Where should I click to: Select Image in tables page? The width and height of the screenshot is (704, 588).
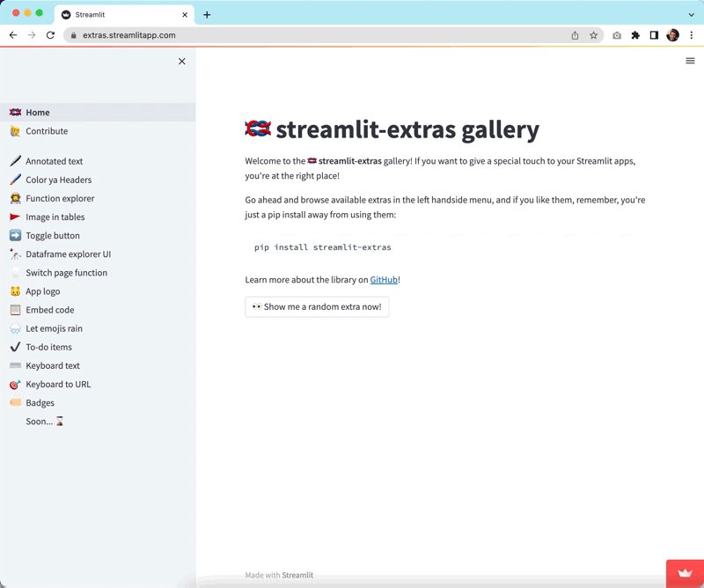point(55,217)
